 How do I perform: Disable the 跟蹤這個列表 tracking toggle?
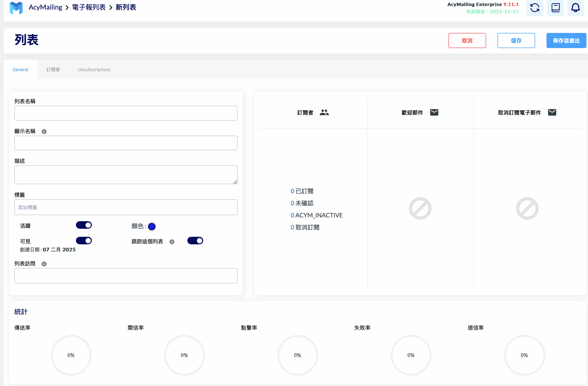pos(195,241)
